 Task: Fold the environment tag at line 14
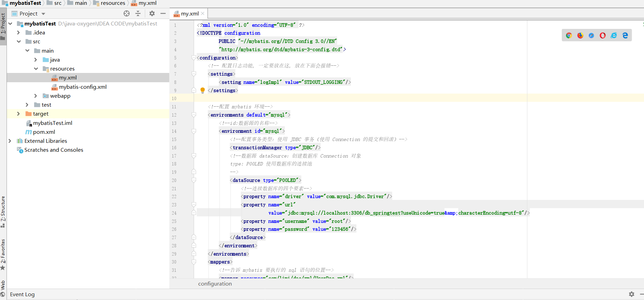click(194, 131)
